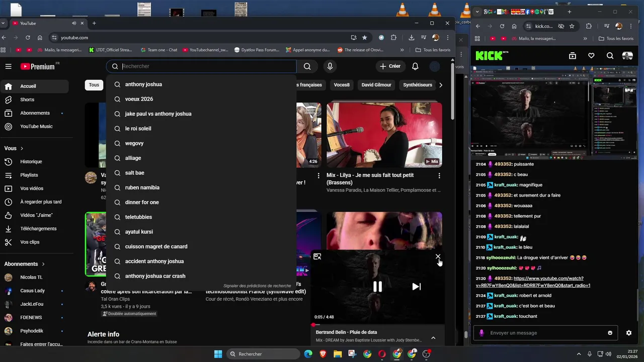Open Psyhodelik channel subscription

click(34, 331)
